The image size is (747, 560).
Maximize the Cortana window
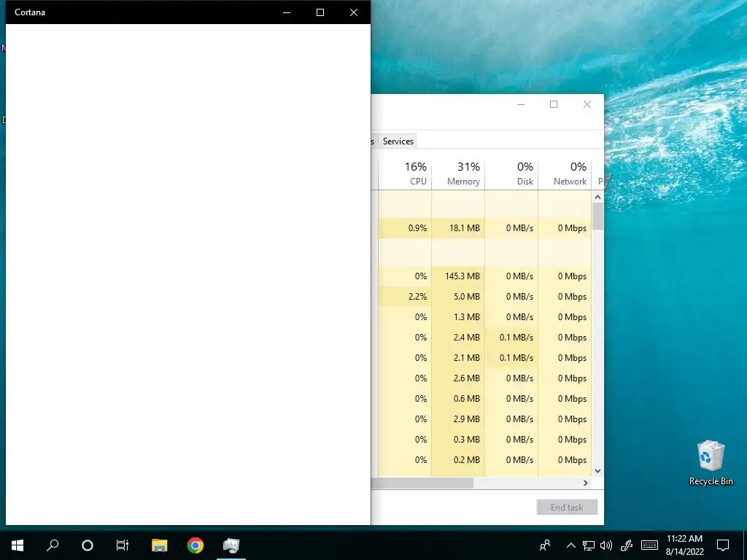(320, 12)
